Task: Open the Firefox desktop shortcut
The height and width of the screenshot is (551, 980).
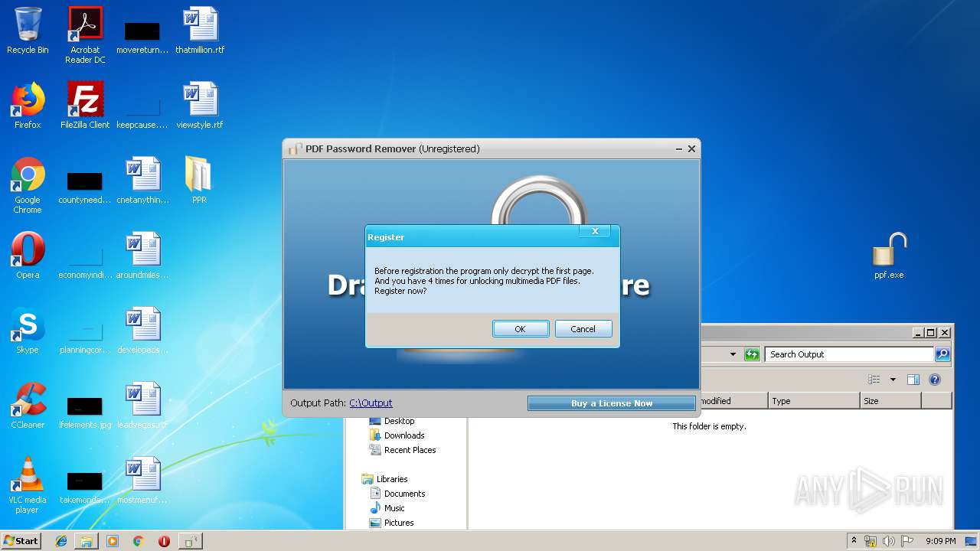Action: click(x=28, y=106)
